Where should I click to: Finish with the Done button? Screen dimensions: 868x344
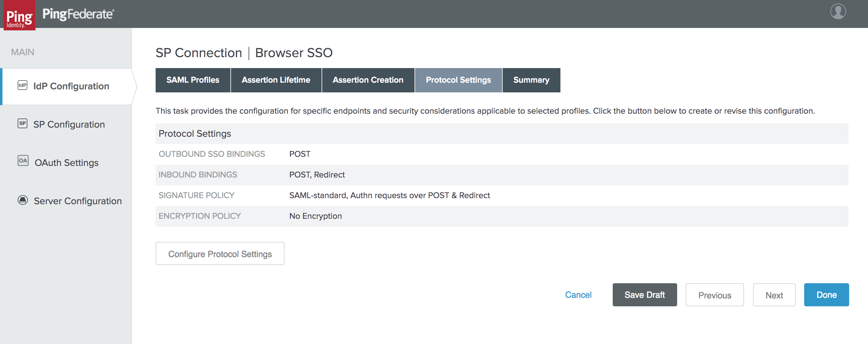827,295
